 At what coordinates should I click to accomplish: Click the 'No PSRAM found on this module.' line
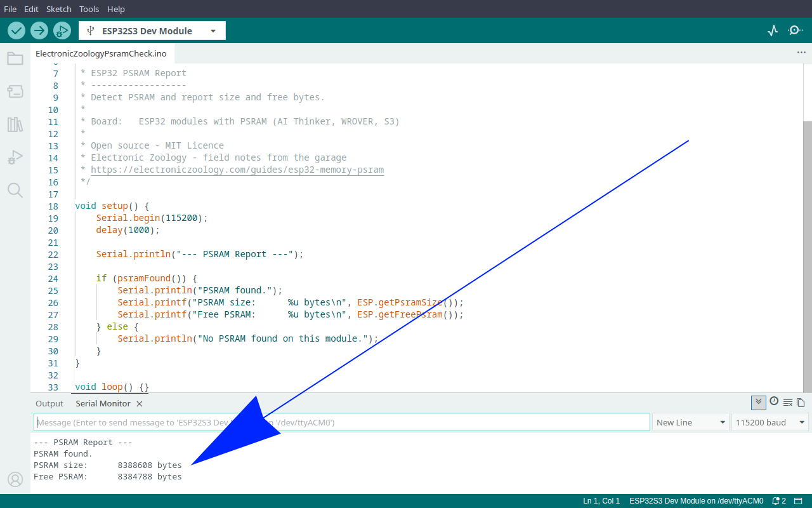pyautogui.click(x=247, y=339)
